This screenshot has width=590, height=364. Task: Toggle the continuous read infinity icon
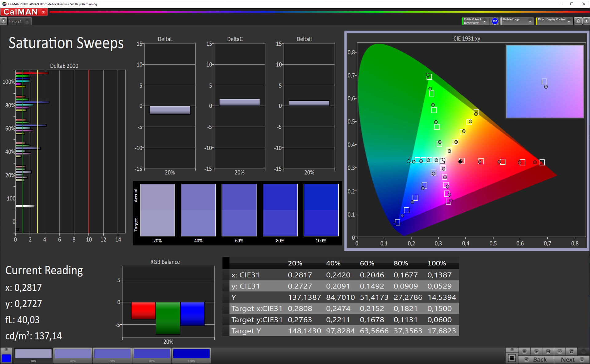pyautogui.click(x=560, y=351)
